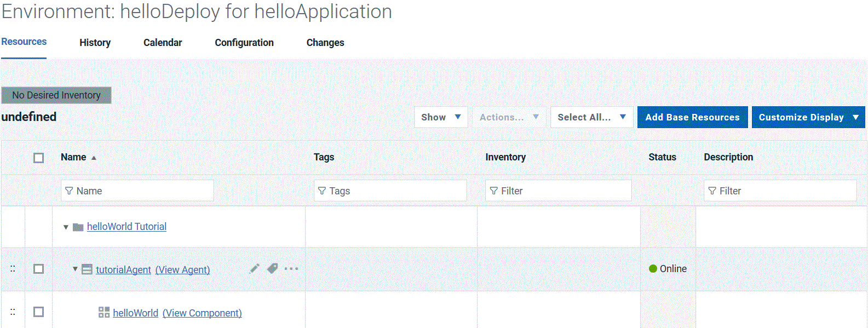Click the Add Base Resources button
868x328 pixels.
pyautogui.click(x=692, y=117)
